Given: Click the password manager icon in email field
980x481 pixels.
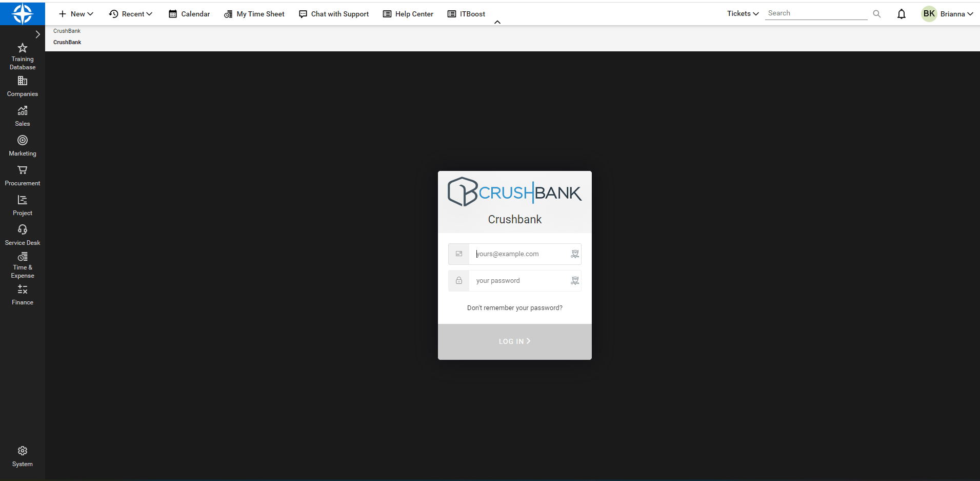Looking at the screenshot, I should click(575, 254).
